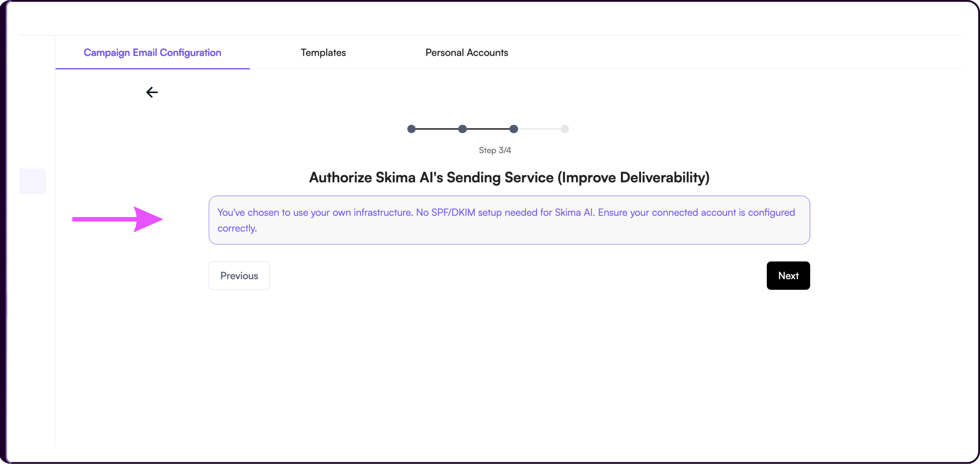Select the third step dot in progress indicator
Screen dimensions: 980x464
tap(514, 129)
